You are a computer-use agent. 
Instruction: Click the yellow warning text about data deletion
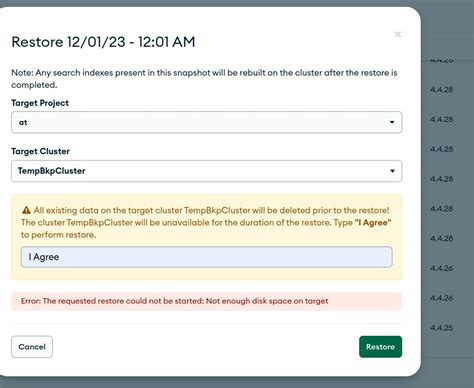(206, 222)
